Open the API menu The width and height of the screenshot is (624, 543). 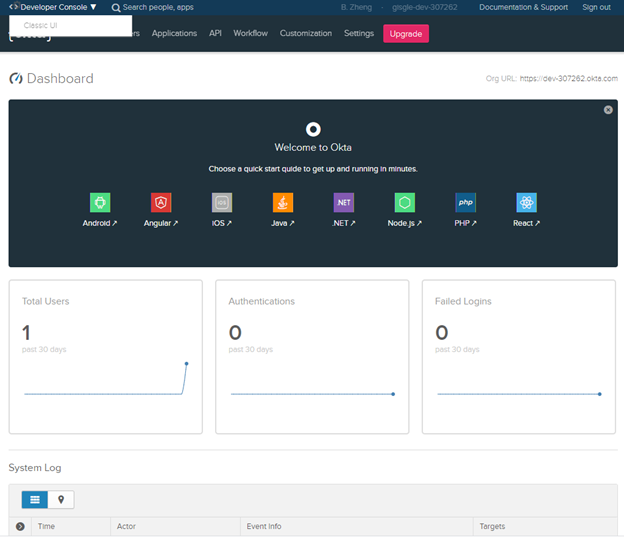(x=215, y=33)
